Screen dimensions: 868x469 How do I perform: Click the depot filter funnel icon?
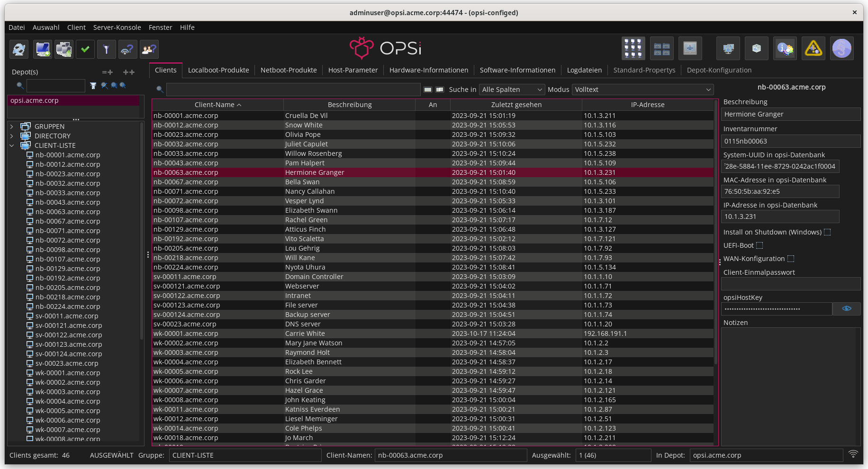click(x=93, y=86)
